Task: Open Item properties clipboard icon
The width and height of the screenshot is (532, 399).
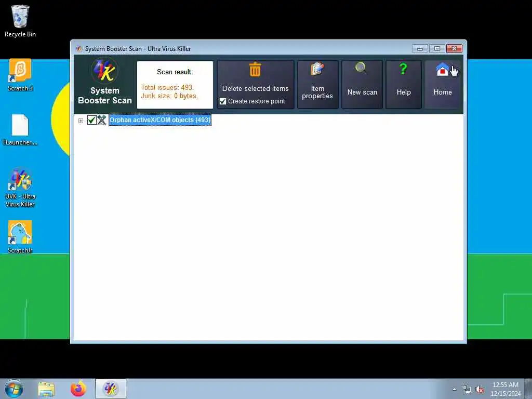Action: coord(317,69)
